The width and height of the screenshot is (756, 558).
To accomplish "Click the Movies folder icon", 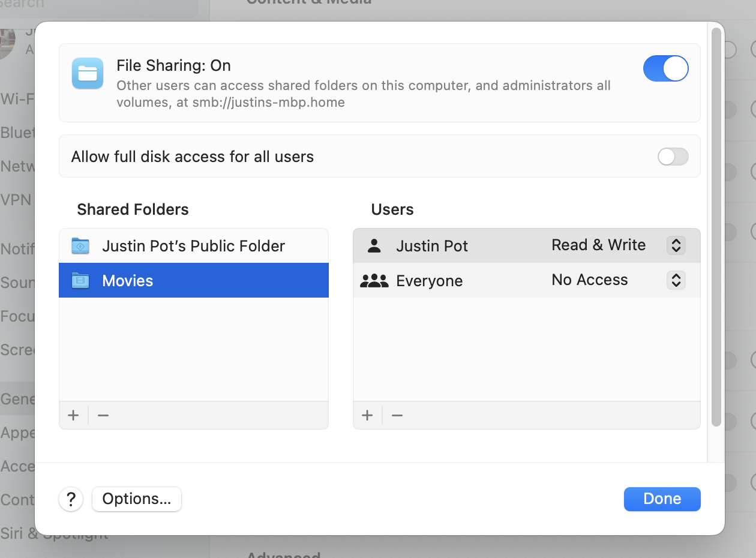I will tap(80, 281).
